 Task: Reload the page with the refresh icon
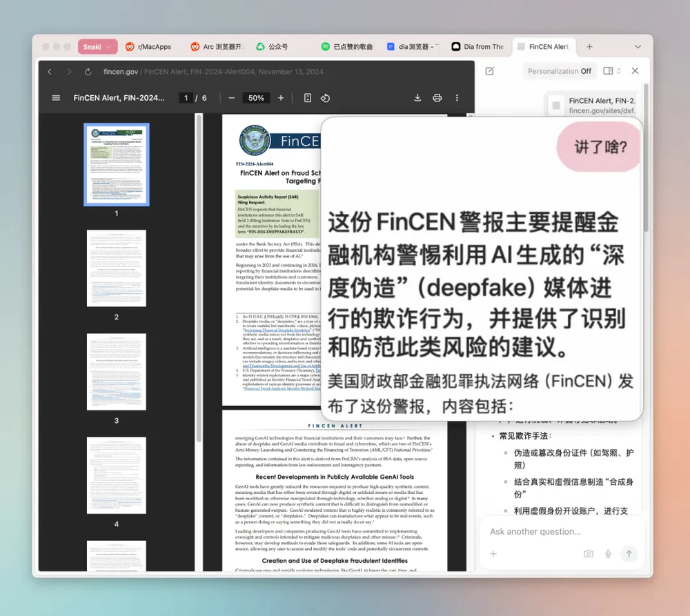pos(88,71)
